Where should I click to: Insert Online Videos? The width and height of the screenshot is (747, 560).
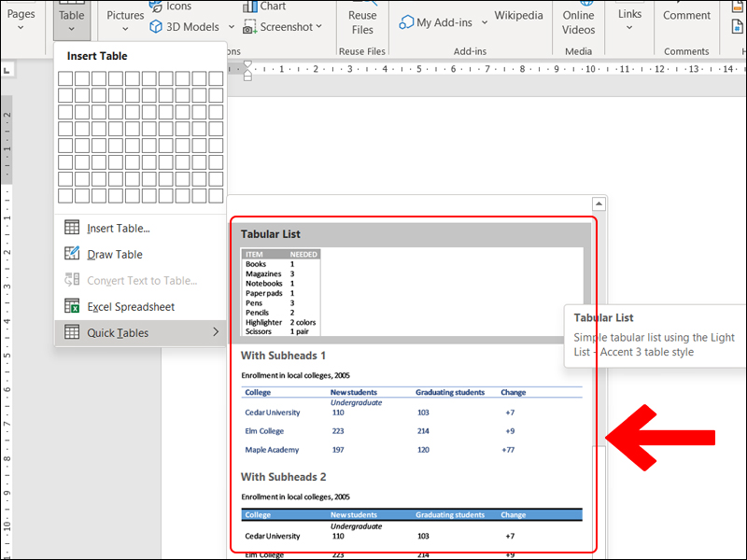[578, 21]
